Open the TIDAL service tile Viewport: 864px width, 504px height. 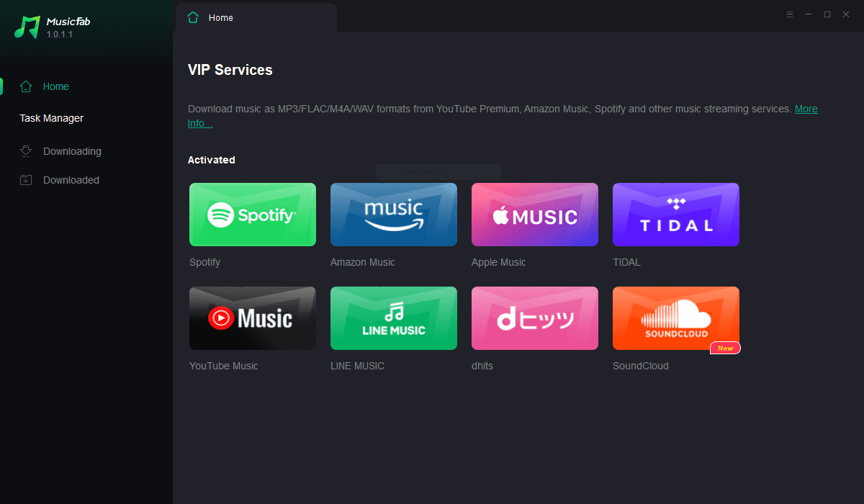coord(676,215)
